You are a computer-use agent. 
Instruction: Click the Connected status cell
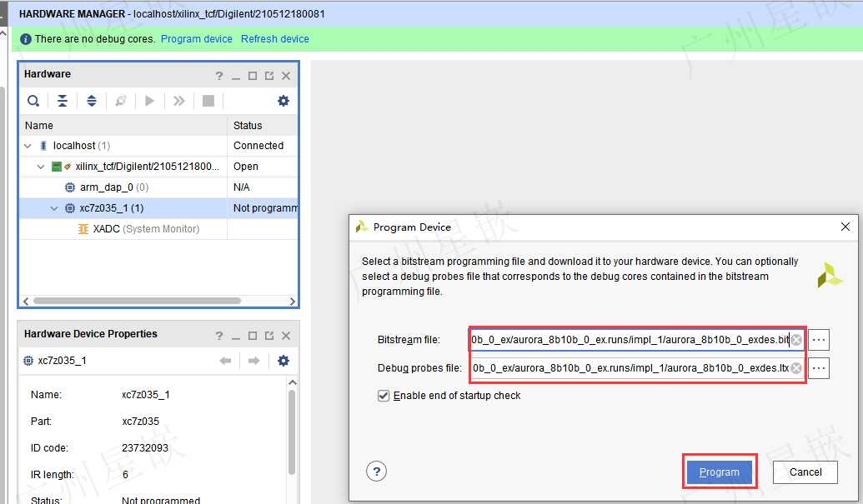point(258,146)
